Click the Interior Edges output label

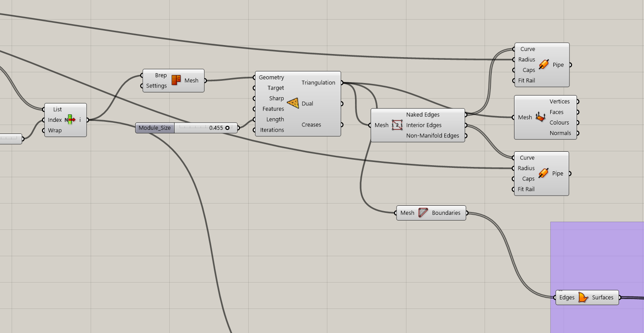pos(424,125)
